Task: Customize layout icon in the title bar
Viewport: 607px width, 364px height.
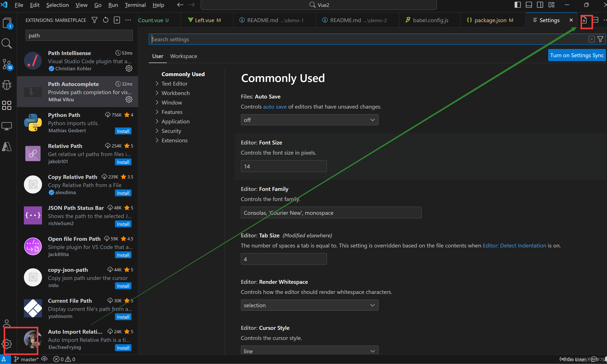Action: click(x=551, y=5)
